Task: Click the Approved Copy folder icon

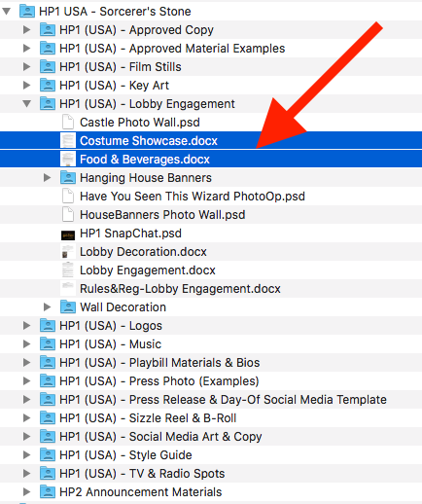Action: pyautogui.click(x=48, y=30)
